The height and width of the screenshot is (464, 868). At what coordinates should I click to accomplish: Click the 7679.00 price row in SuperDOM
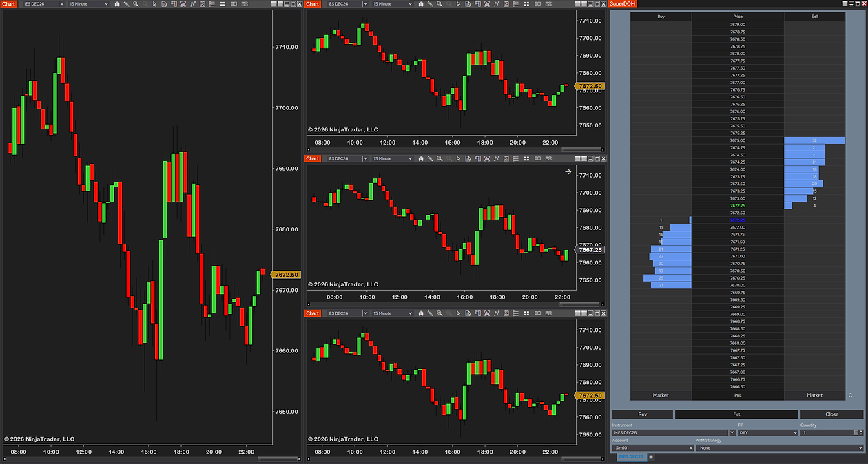point(737,24)
